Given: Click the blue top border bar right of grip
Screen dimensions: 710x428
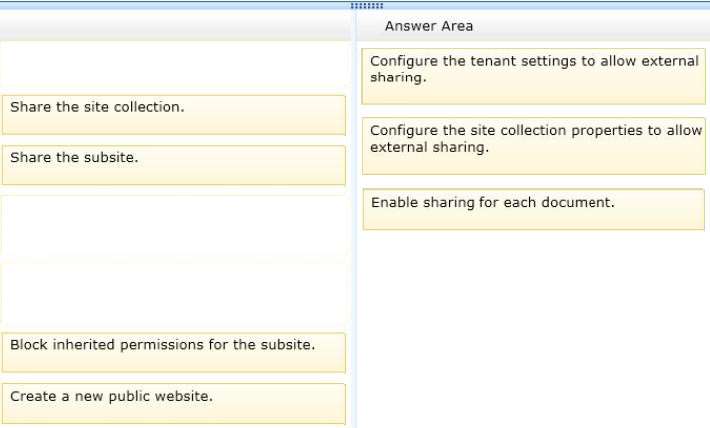Looking at the screenshot, I should point(547,5).
